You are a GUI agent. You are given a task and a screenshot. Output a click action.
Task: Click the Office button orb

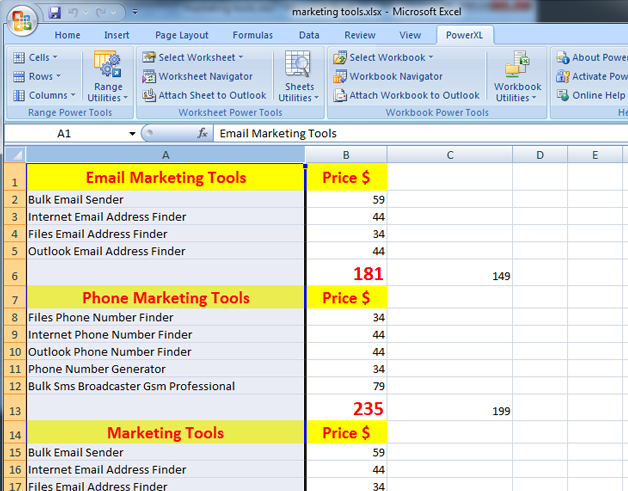click(22, 20)
